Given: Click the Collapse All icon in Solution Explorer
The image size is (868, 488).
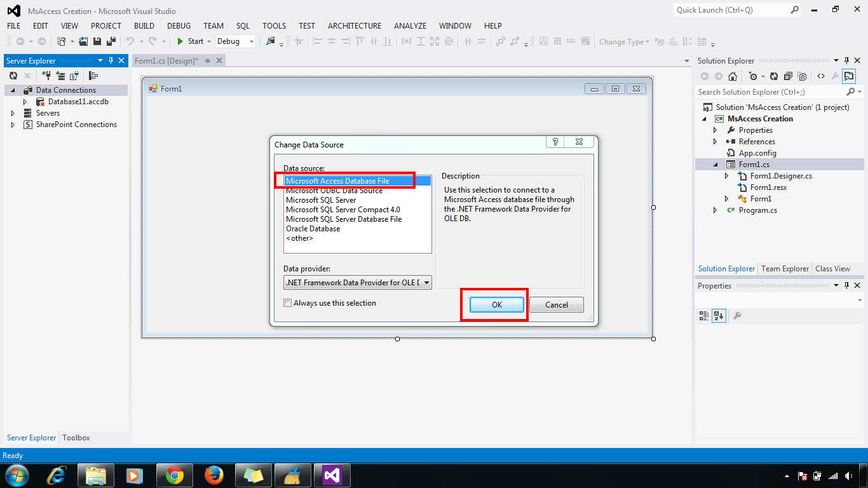Looking at the screenshot, I should click(789, 77).
